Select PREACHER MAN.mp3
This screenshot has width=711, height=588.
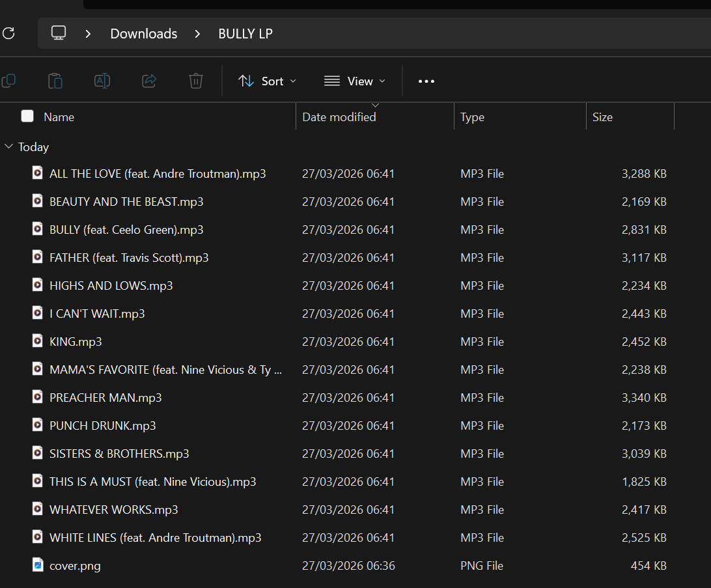click(x=105, y=398)
